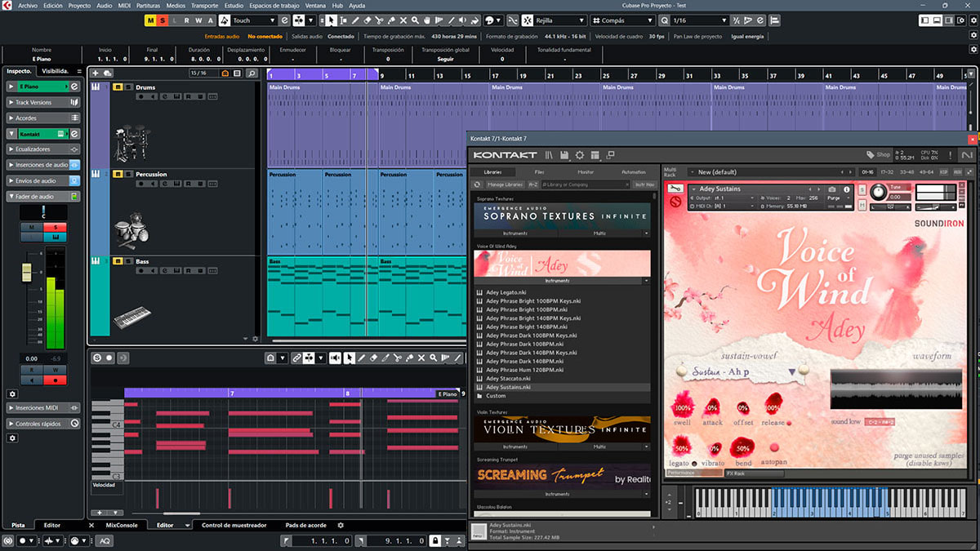
Task: Open the Compás grid type dropdown
Action: point(621,20)
